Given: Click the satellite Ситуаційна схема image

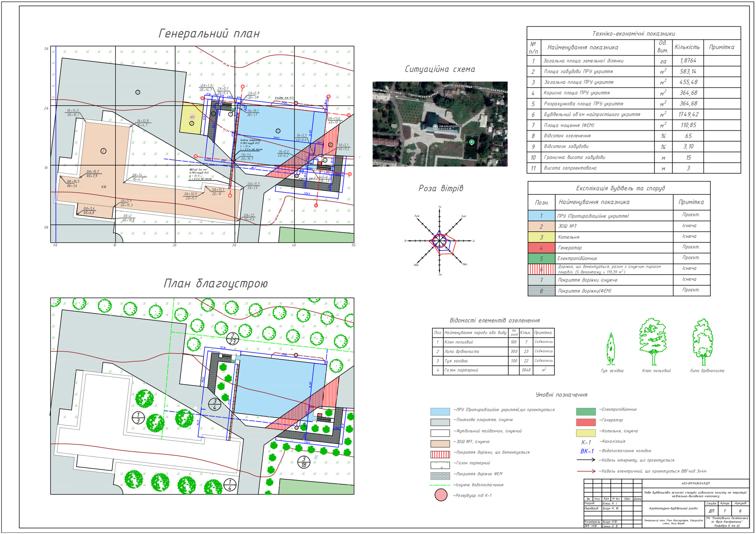Looking at the screenshot, I should click(439, 124).
